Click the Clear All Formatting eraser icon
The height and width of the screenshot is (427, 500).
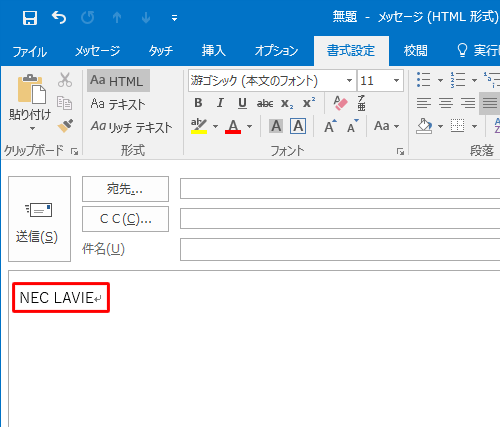340,103
